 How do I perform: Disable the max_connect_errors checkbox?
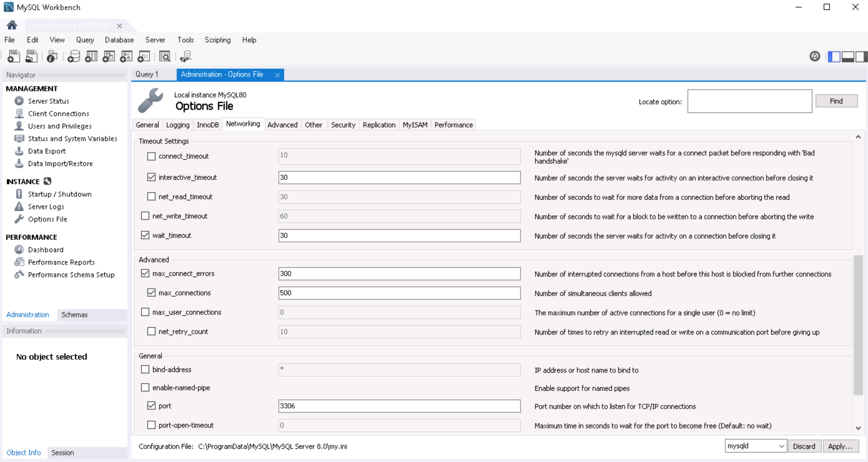click(x=145, y=273)
